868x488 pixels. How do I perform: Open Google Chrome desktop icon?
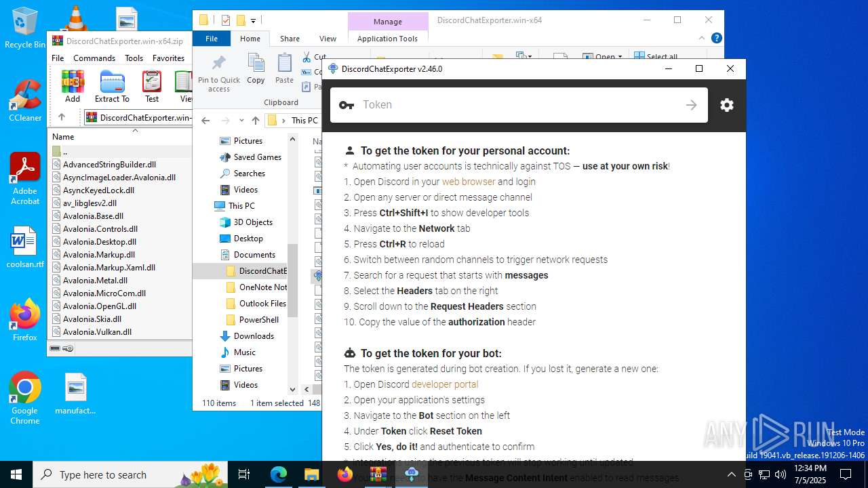pyautogui.click(x=25, y=399)
